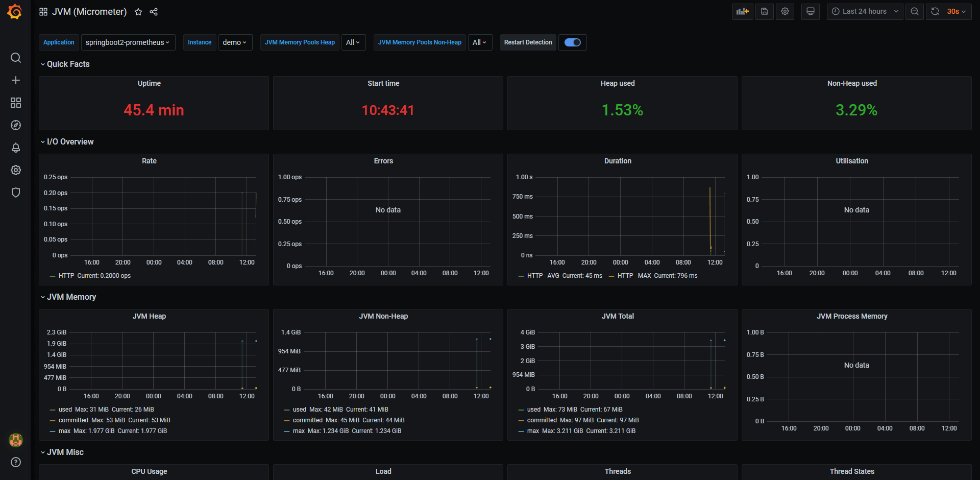This screenshot has height=480, width=980.
Task: Open the Rate panel title menu
Action: click(149, 161)
